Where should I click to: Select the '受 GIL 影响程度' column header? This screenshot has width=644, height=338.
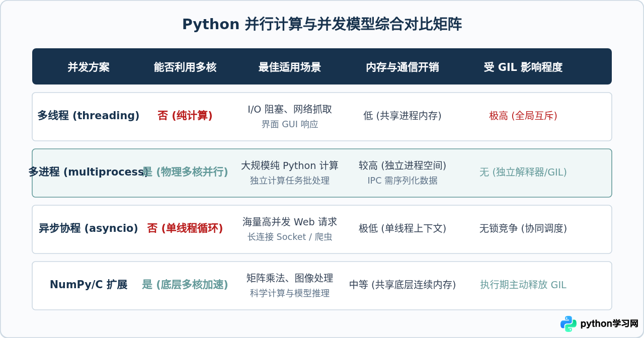[x=523, y=67]
